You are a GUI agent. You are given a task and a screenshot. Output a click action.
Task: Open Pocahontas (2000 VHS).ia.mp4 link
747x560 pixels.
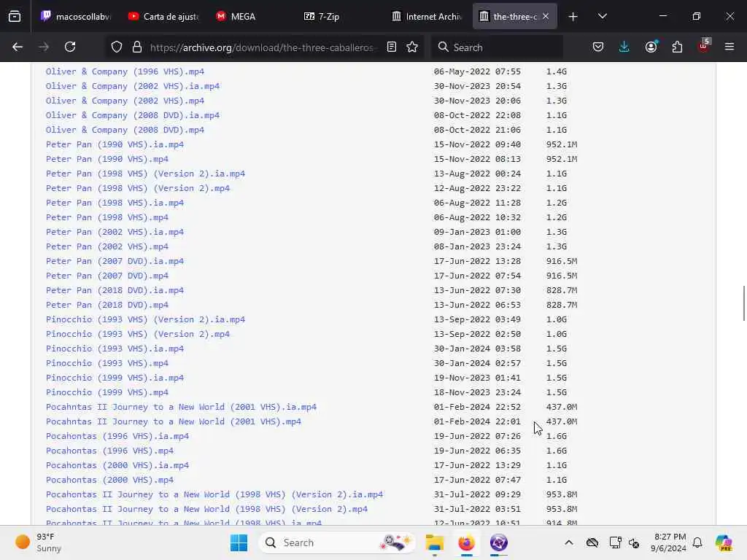(117, 465)
